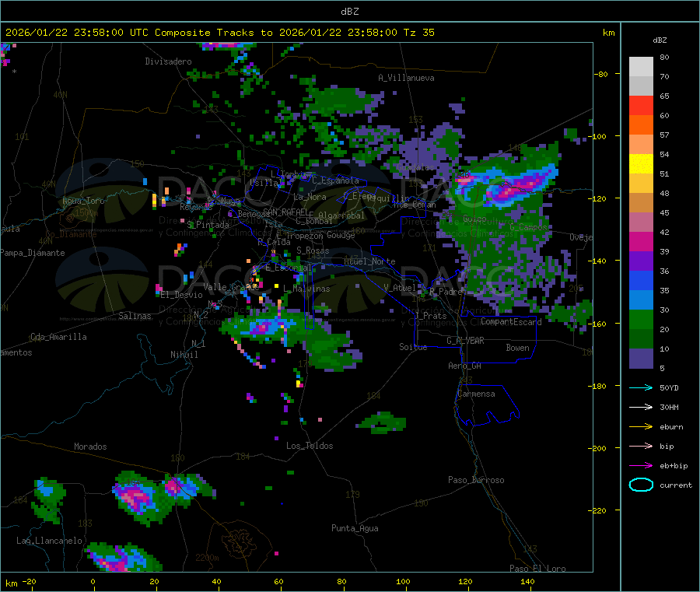Click the 'A_Villanueva' map label
This screenshot has height=592, width=700.
point(406,78)
